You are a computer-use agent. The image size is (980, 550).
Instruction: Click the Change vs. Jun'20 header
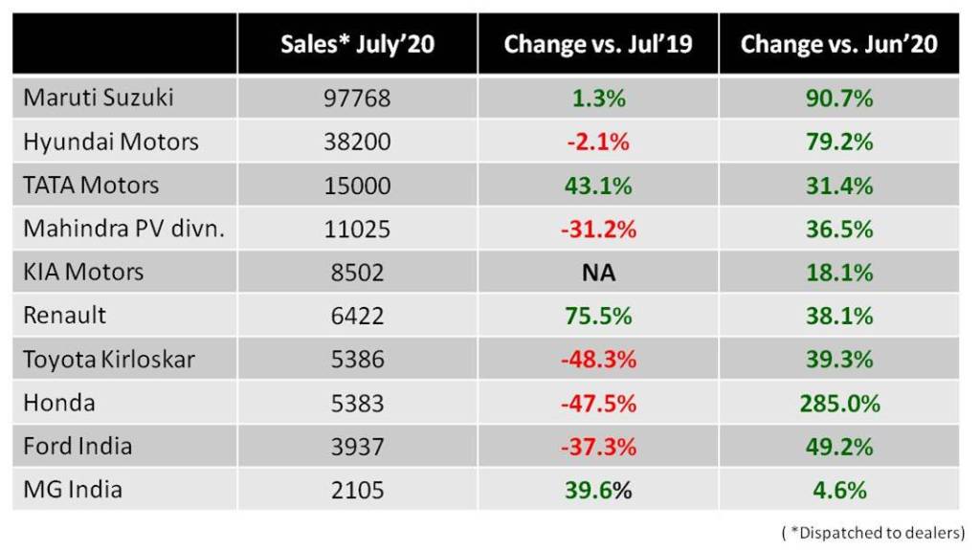[x=838, y=44]
